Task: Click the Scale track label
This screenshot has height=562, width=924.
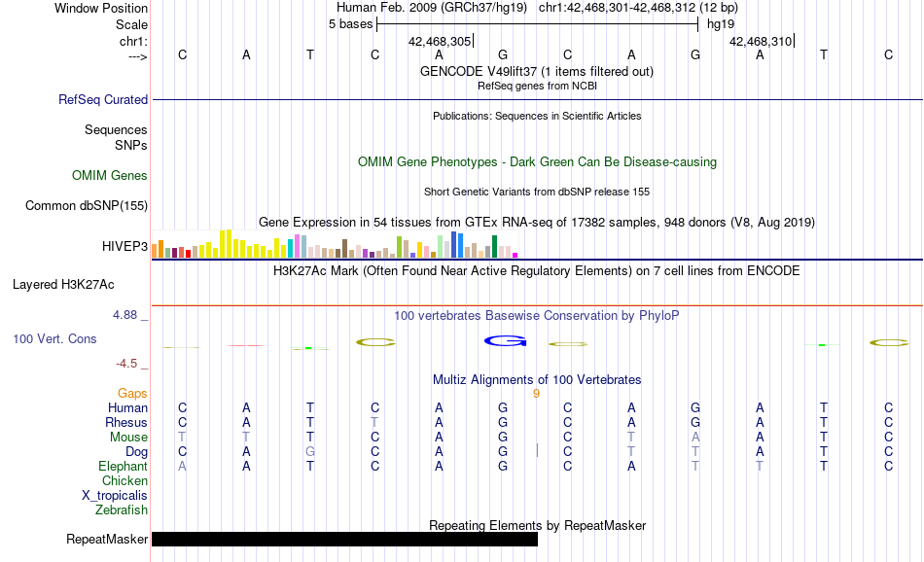Action: (131, 24)
